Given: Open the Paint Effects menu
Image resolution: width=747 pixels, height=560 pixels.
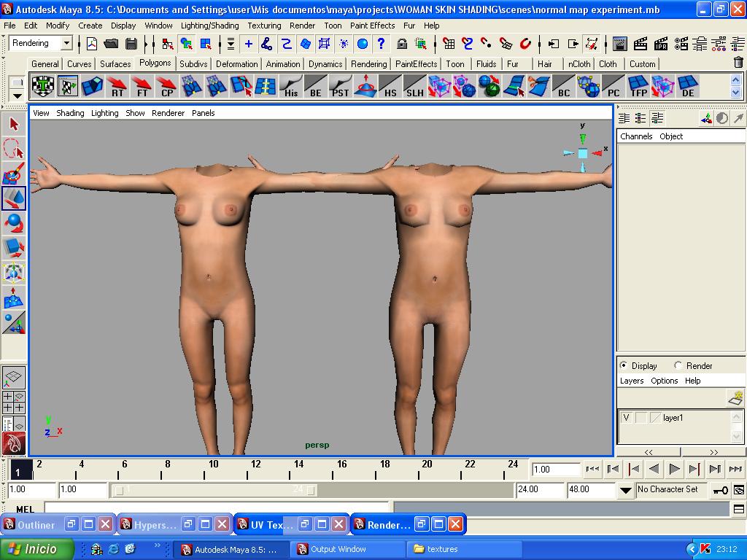Looking at the screenshot, I should [x=372, y=26].
